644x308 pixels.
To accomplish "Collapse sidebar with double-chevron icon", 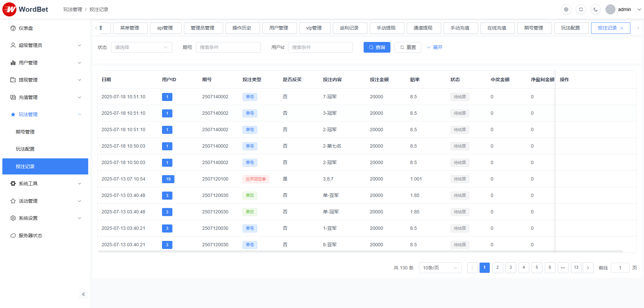I will coord(84,294).
